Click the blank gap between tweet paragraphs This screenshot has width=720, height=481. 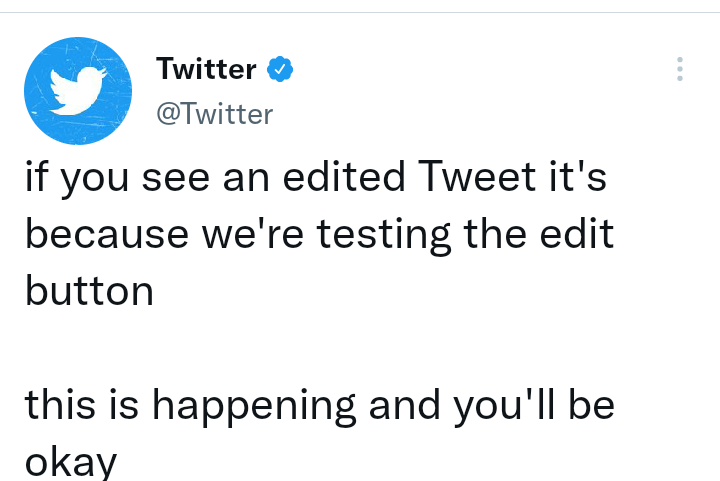coord(320,348)
